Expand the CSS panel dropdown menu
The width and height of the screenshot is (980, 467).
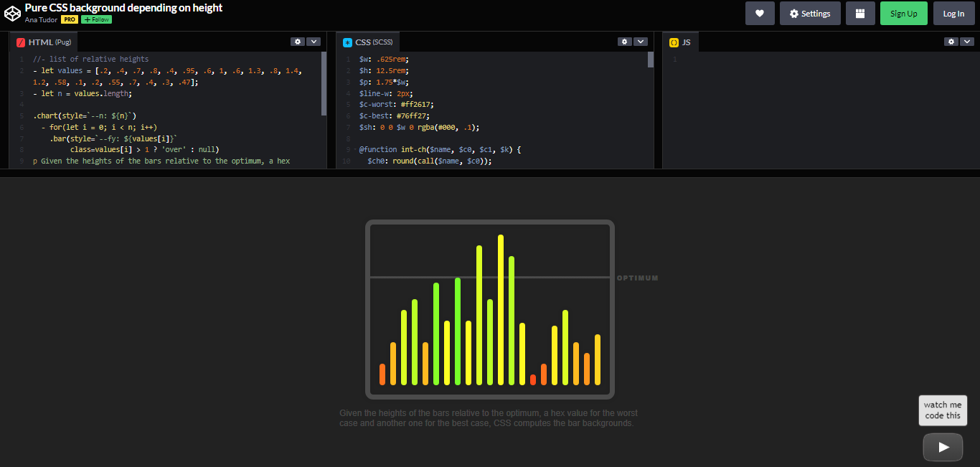point(641,42)
